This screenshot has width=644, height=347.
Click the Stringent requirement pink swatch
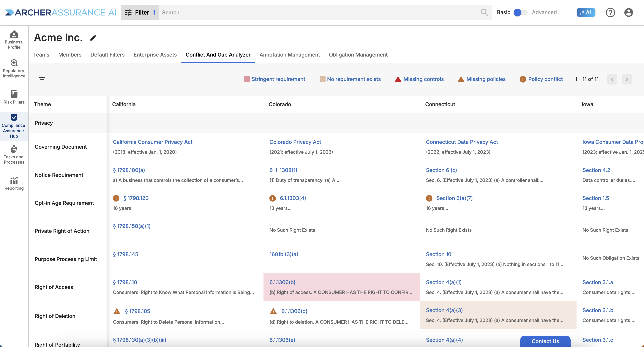pyautogui.click(x=247, y=79)
